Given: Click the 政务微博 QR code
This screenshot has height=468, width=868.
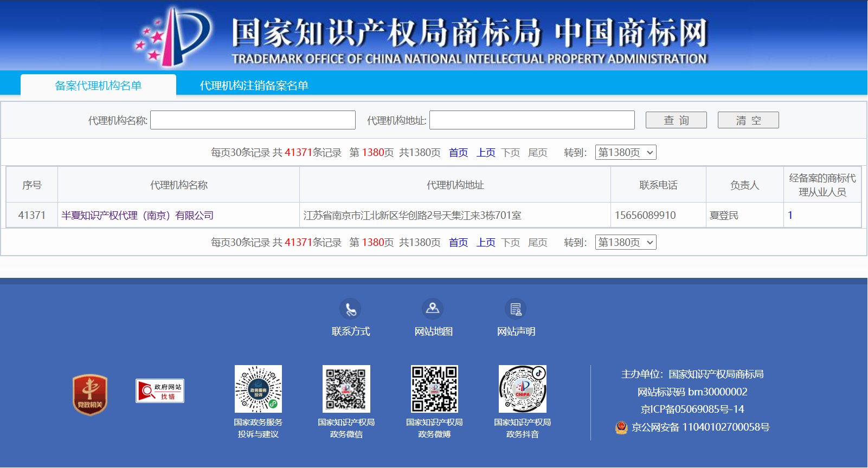Looking at the screenshot, I should (434, 389).
